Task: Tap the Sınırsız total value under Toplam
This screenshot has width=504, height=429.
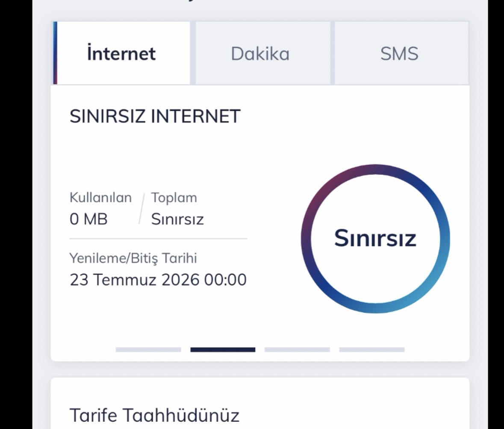Action: (x=177, y=219)
